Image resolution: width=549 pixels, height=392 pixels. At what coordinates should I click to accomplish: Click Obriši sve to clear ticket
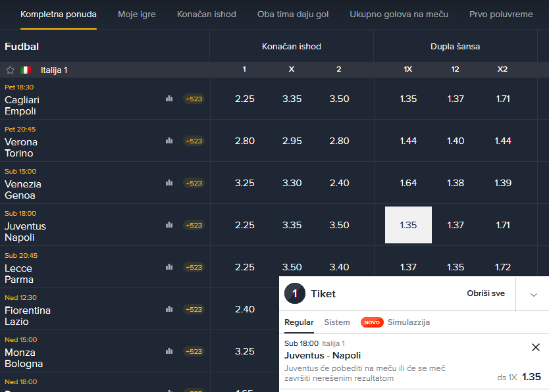coord(486,293)
